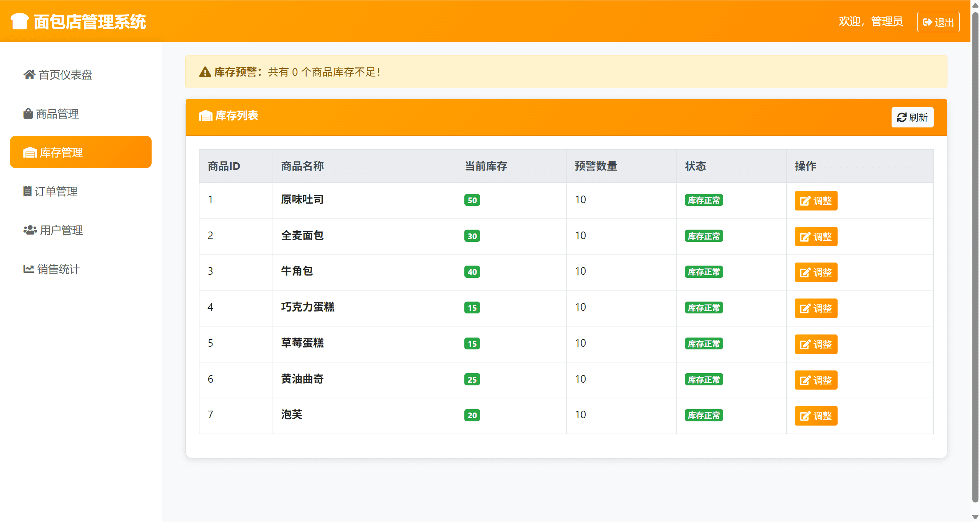Click the green 库存正常 badge for 泡芙
980x522 pixels.
(x=703, y=415)
